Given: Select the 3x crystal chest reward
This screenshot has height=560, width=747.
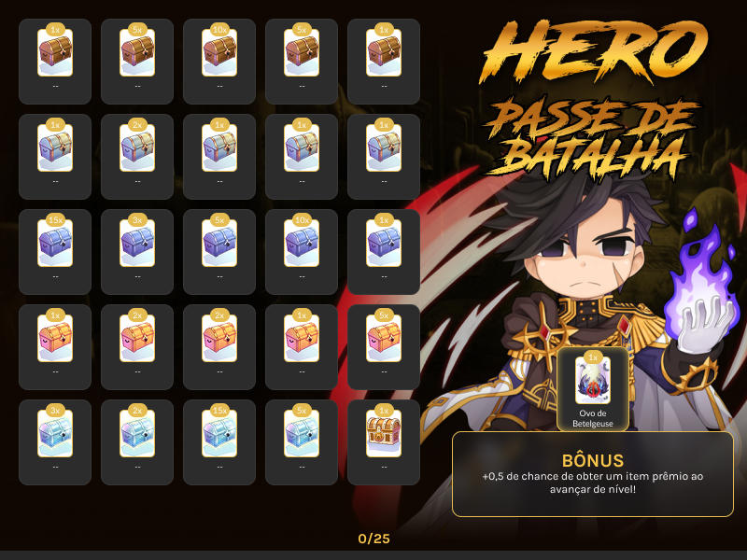Looking at the screenshot, I should (55, 442).
